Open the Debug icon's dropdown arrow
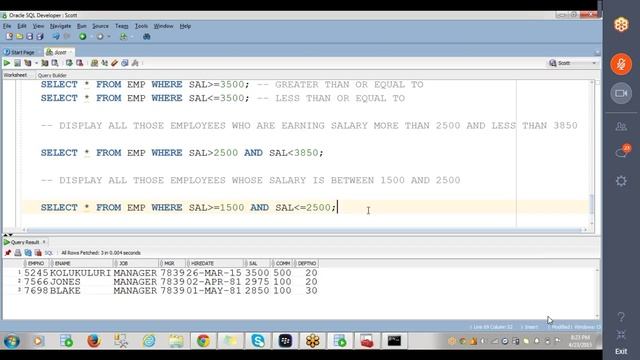 click(109, 36)
